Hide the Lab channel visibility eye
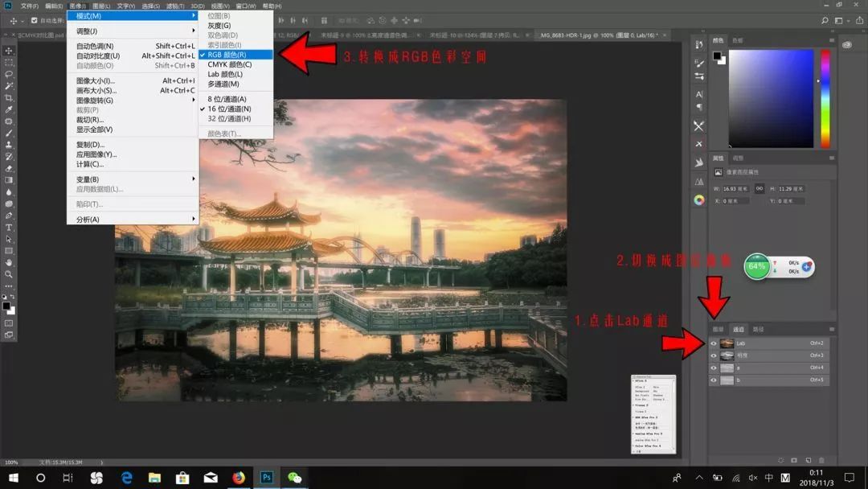 click(713, 343)
